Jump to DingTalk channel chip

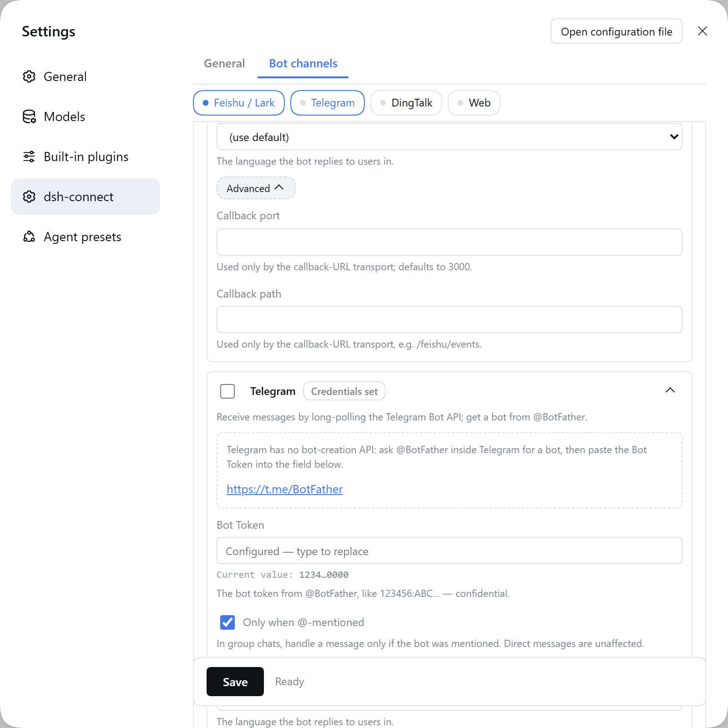(x=406, y=103)
